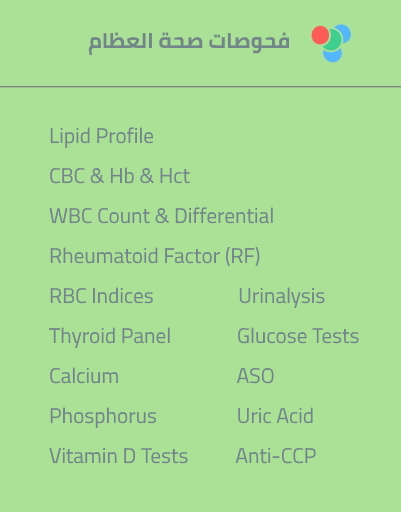Image resolution: width=401 pixels, height=512 pixels.
Task: Select the Arabic heading فحوصات صحة العظام
Action: pos(189,43)
